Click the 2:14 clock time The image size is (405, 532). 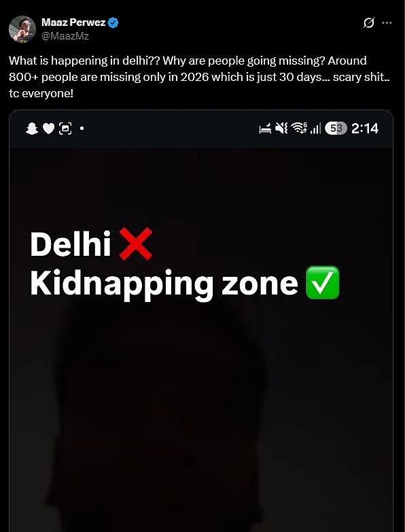(x=365, y=129)
